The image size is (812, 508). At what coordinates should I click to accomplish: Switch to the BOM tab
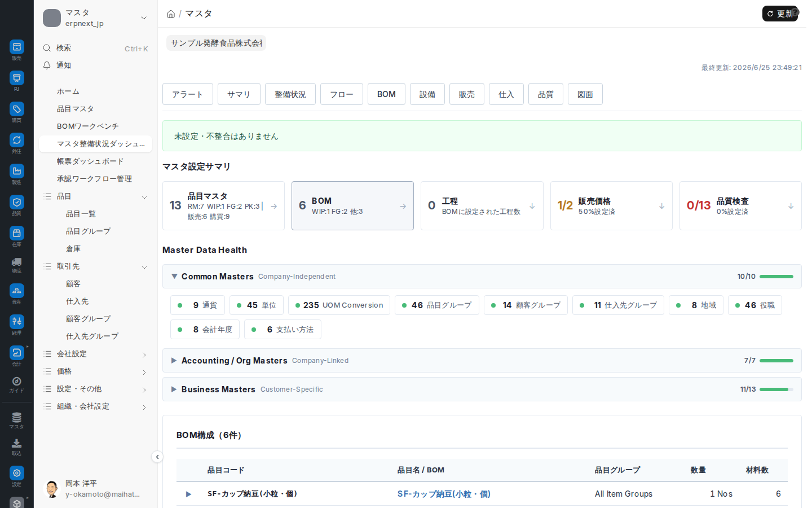click(x=386, y=94)
